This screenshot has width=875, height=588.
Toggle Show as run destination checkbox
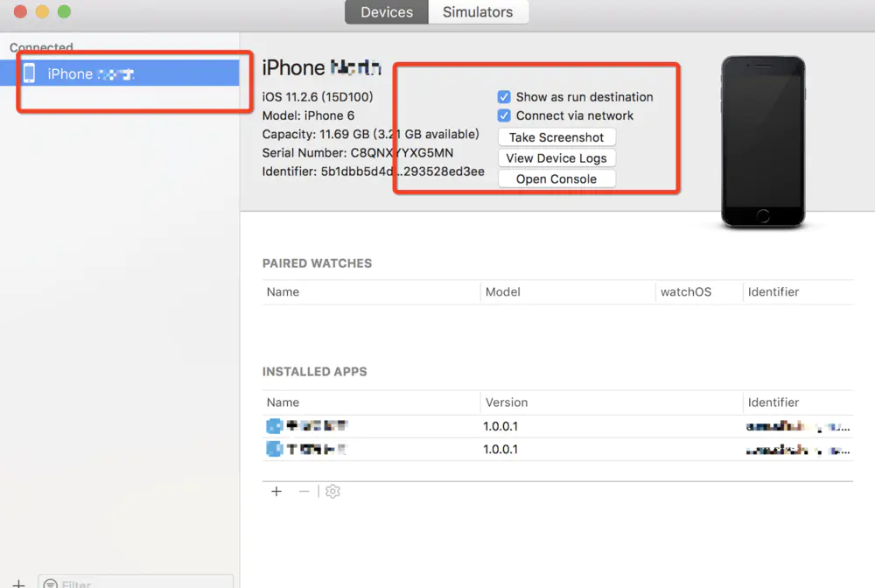point(504,97)
